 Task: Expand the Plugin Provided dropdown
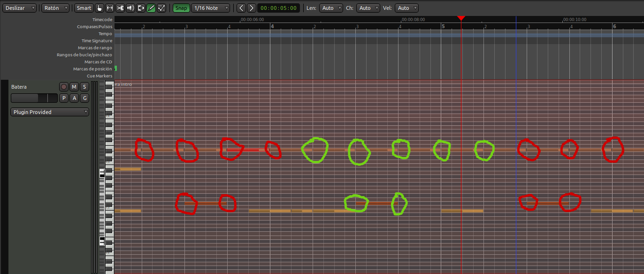pyautogui.click(x=50, y=112)
